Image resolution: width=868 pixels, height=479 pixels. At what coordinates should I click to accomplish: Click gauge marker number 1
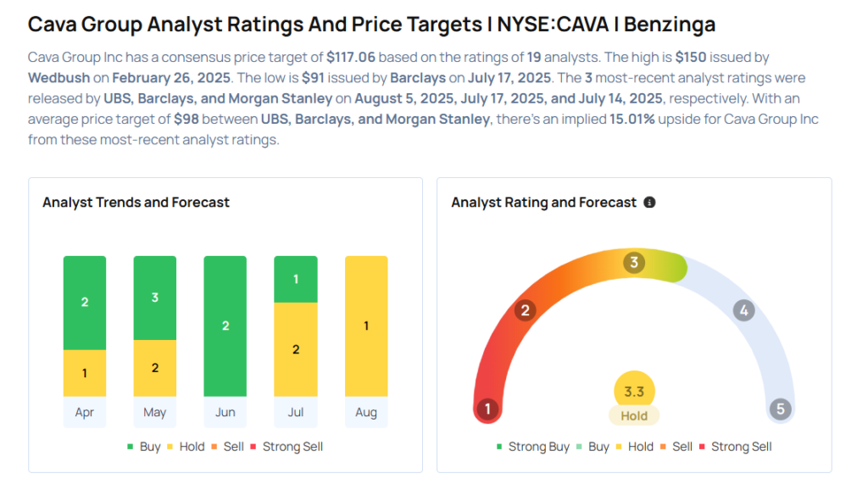click(487, 410)
